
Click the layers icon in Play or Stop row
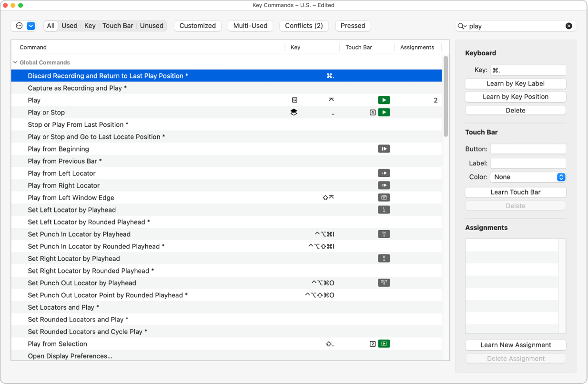294,112
